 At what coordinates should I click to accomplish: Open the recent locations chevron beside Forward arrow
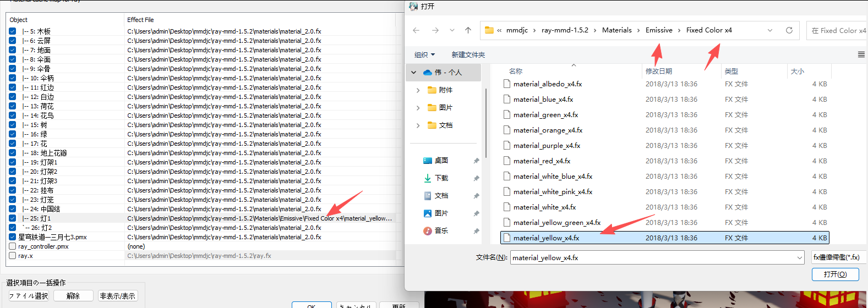pos(452,30)
